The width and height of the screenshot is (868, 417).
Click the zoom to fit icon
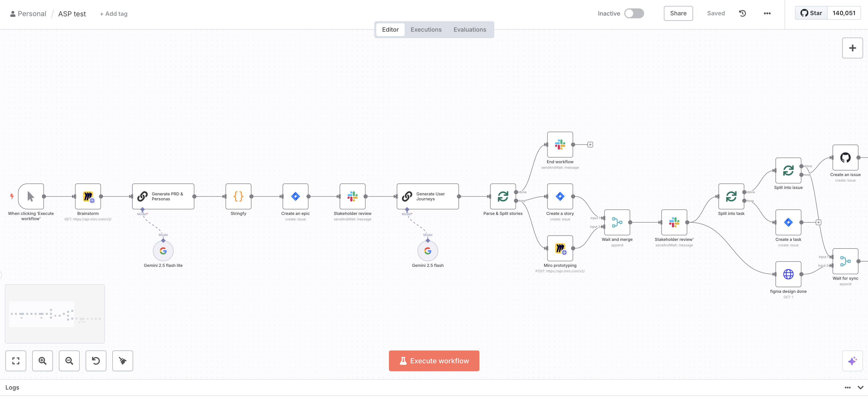coord(16,361)
